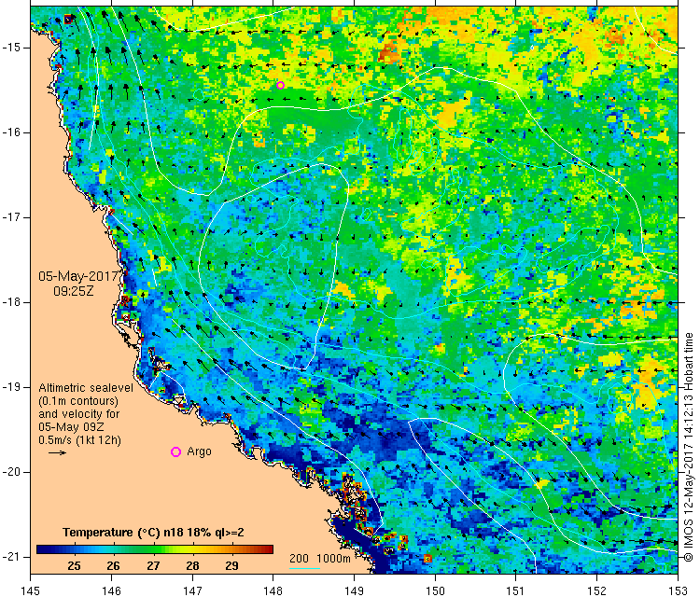This screenshot has height=597, width=700.
Task: Click the '200 1000m' bathymetry legend text
Action: pos(319,558)
